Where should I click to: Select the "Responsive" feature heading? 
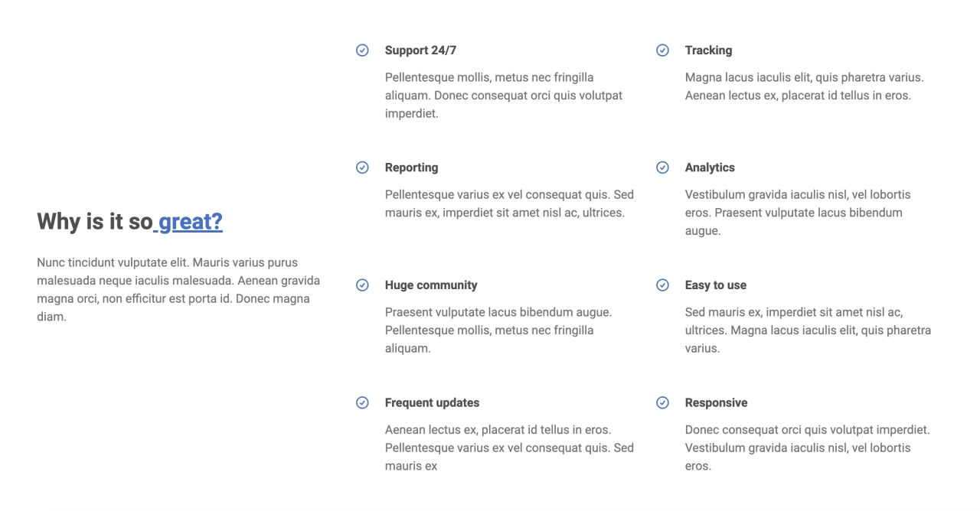pyautogui.click(x=716, y=402)
